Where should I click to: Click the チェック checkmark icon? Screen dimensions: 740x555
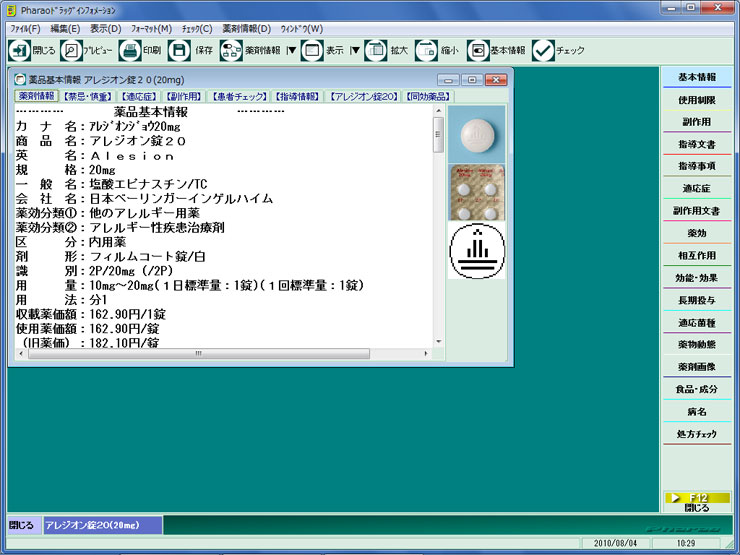click(x=543, y=50)
